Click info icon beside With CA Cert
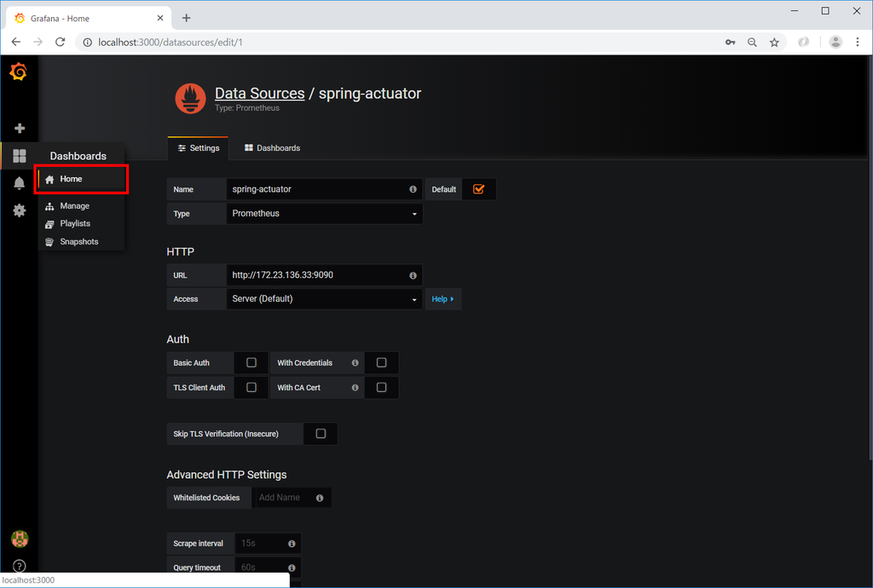 [x=356, y=388]
